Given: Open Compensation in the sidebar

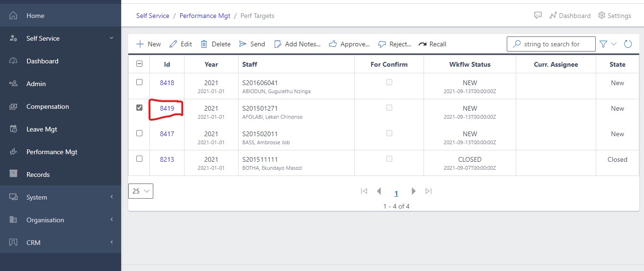Looking at the screenshot, I should point(47,106).
